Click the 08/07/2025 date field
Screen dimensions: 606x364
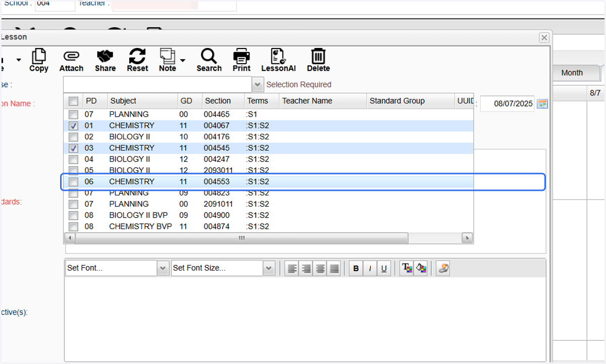507,103
